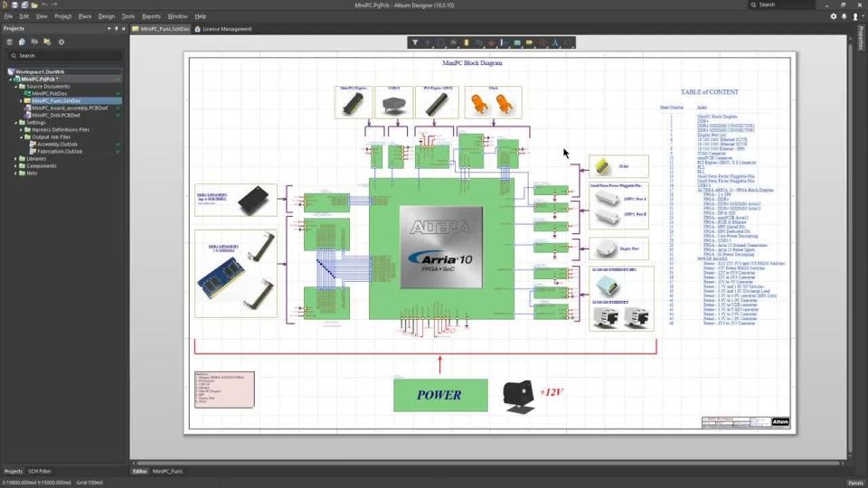This screenshot has height=488, width=868.
Task: Select the yellow Place Port tool
Action: point(530,42)
